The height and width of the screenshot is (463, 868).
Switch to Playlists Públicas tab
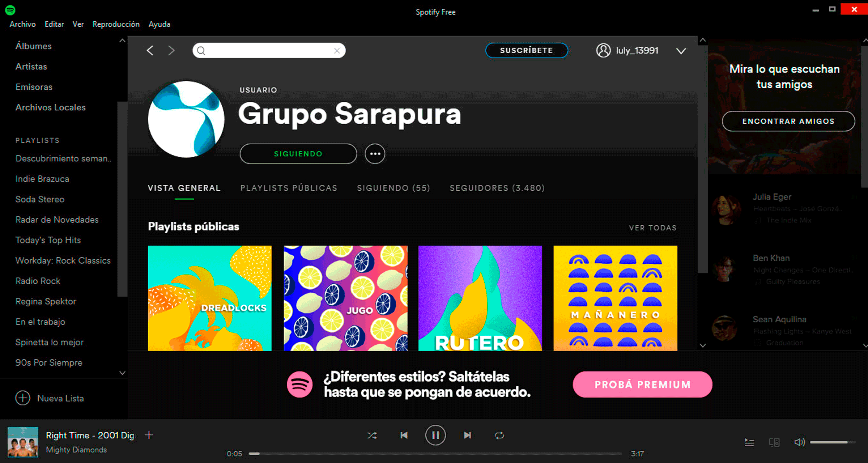pyautogui.click(x=289, y=188)
